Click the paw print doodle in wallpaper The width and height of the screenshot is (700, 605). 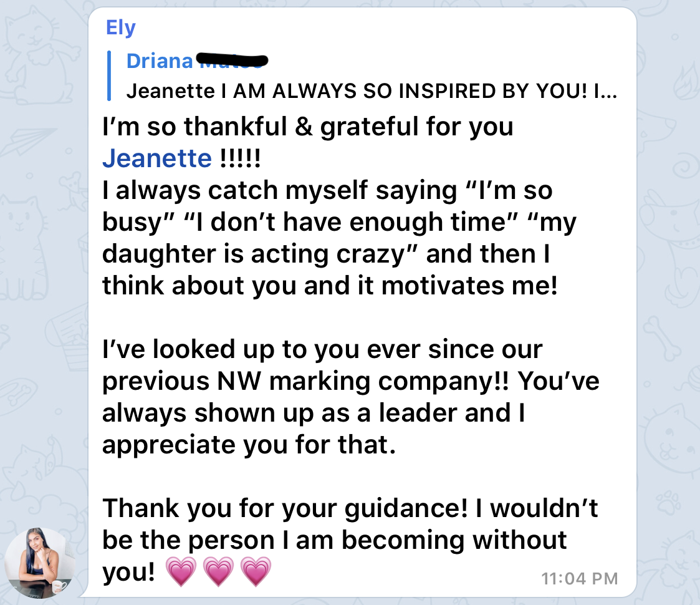668,501
